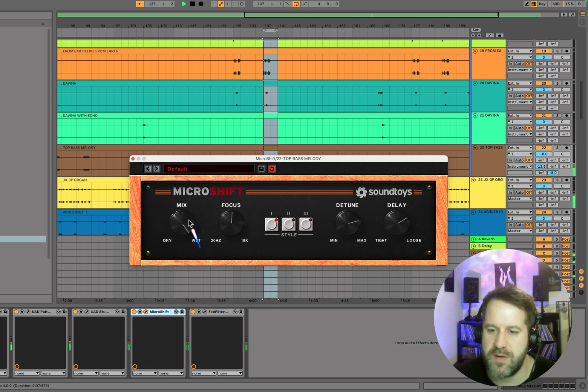The width and height of the screenshot is (588, 392).
Task: Click the red reset icon in MicroShift
Action: (272, 169)
